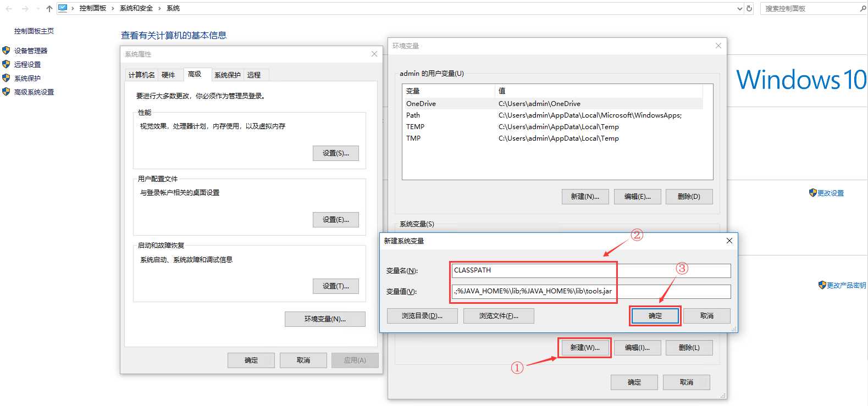The width and height of the screenshot is (868, 406).
Task: Cancel the 系统属性 dialog
Action: tap(303, 360)
